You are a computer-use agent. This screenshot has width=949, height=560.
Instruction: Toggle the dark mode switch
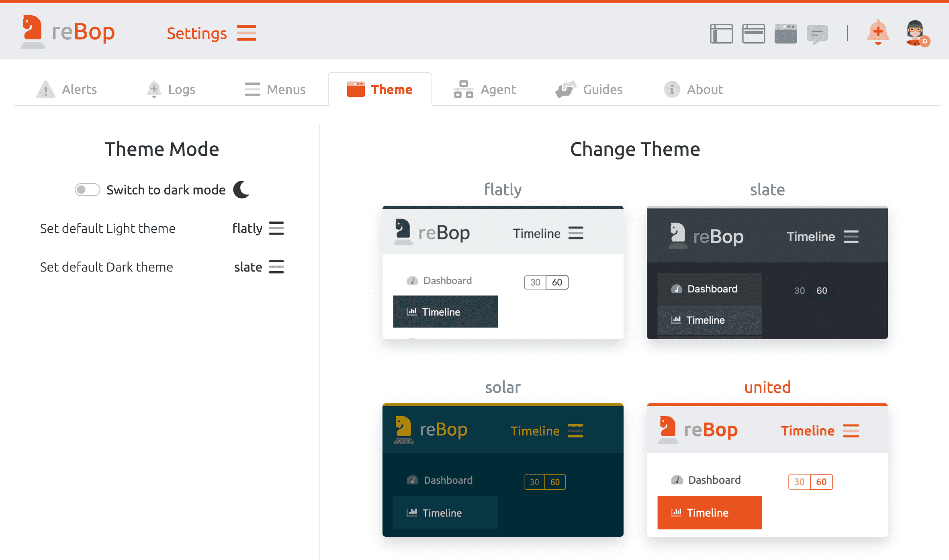tap(87, 190)
